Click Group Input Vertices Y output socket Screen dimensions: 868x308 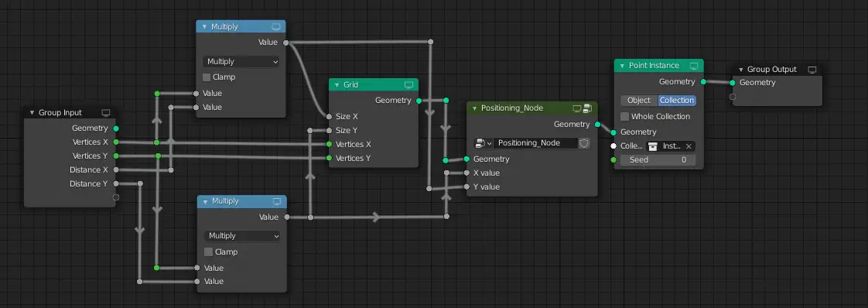click(x=116, y=156)
